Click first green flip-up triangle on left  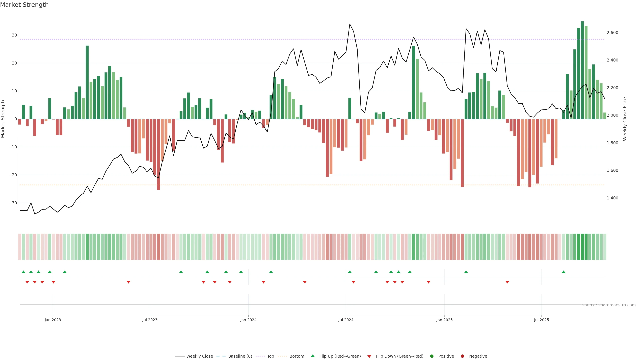[x=23, y=272]
